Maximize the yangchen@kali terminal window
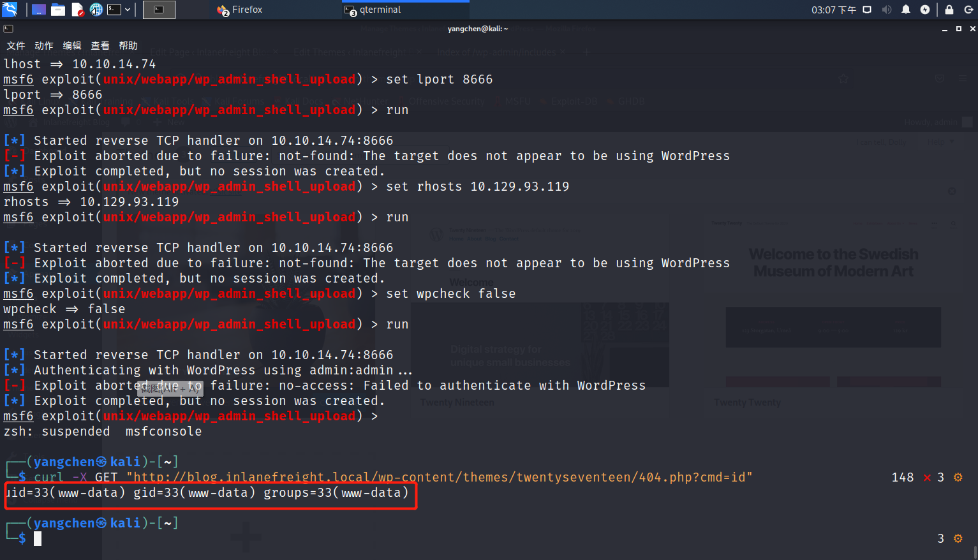Viewport: 978px width, 560px height. pos(958,29)
